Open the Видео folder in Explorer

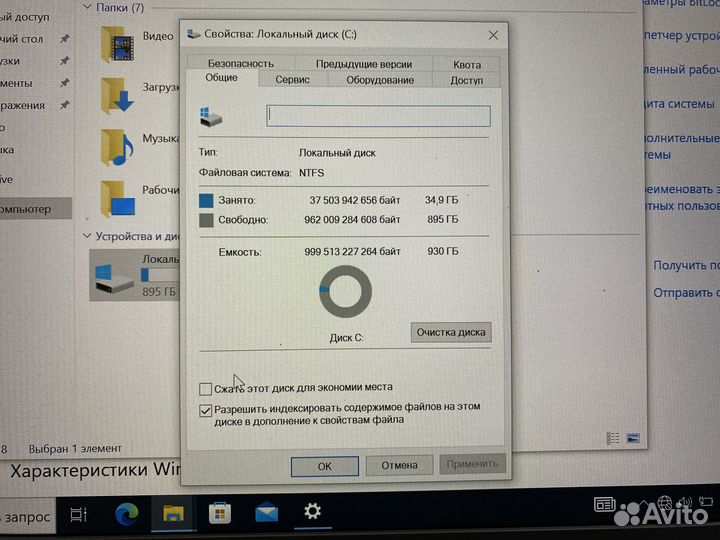coord(118,45)
